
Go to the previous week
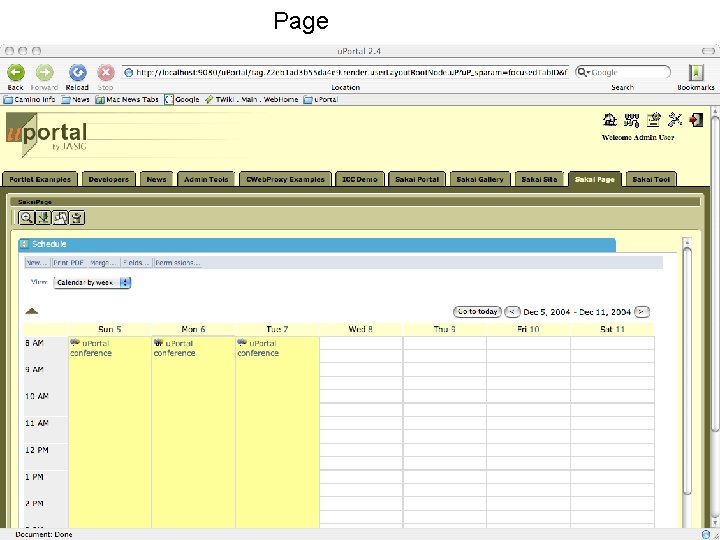tap(512, 312)
